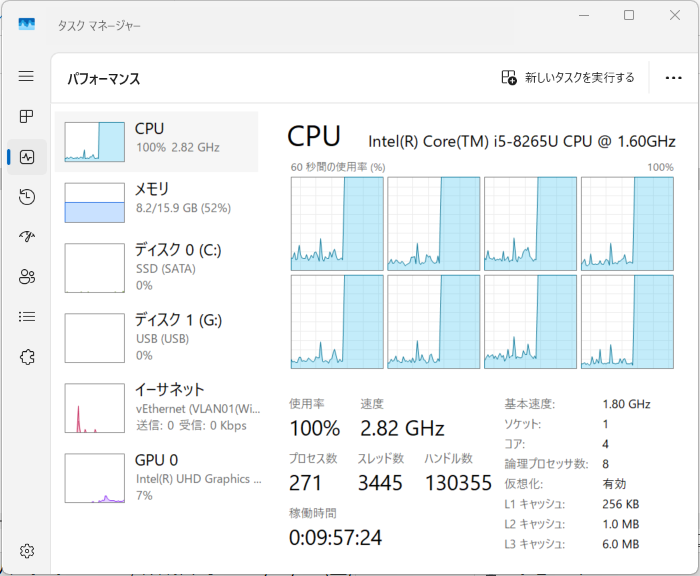This screenshot has width=700, height=576.
Task: Click 新しいタスクを実行する button
Action: point(568,78)
